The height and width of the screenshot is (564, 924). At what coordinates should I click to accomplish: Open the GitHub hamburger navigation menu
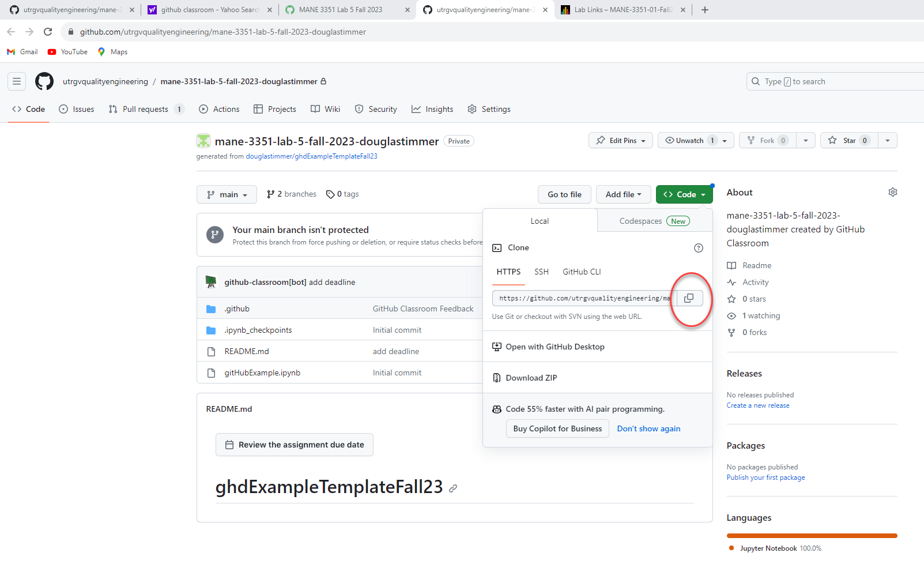[x=17, y=81]
